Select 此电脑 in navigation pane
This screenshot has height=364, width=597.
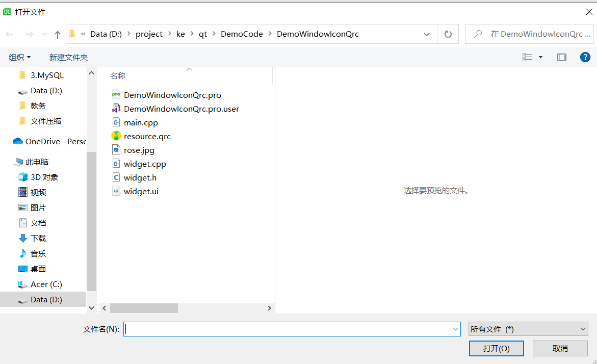(37, 162)
